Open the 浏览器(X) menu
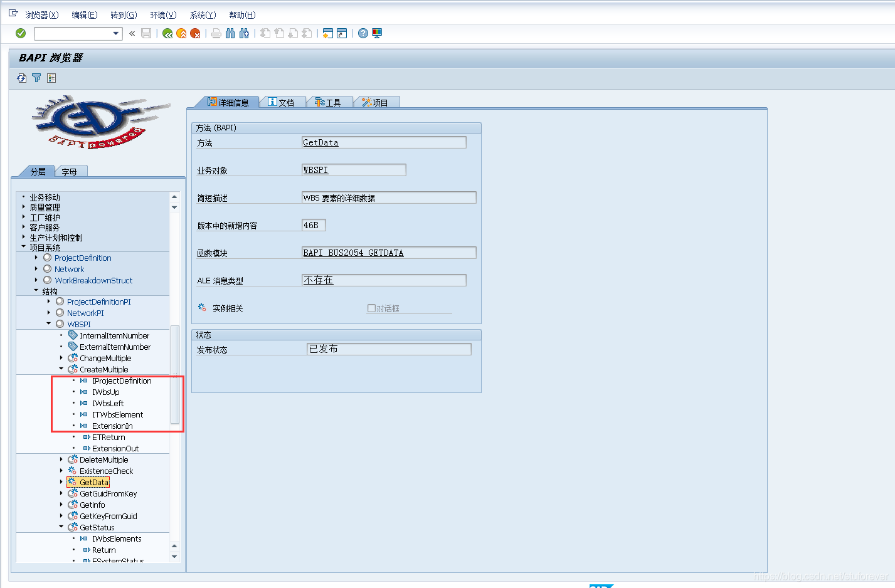This screenshot has width=895, height=588. coord(42,15)
